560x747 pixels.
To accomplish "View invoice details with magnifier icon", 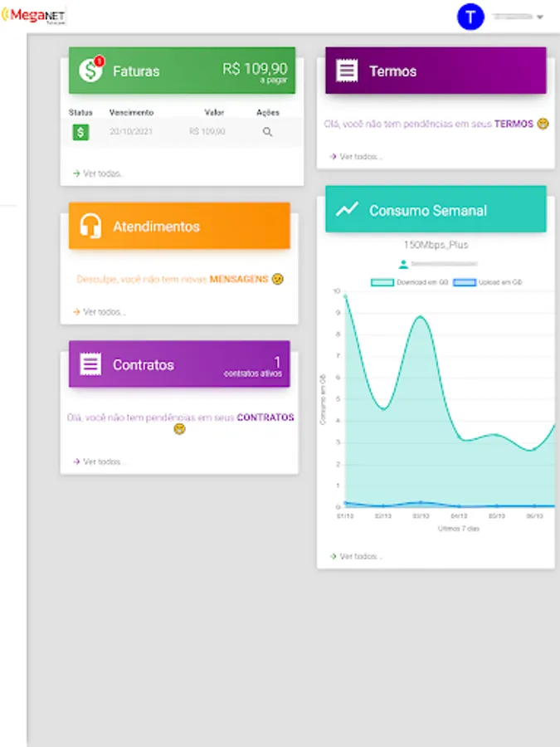I will pos(268,132).
